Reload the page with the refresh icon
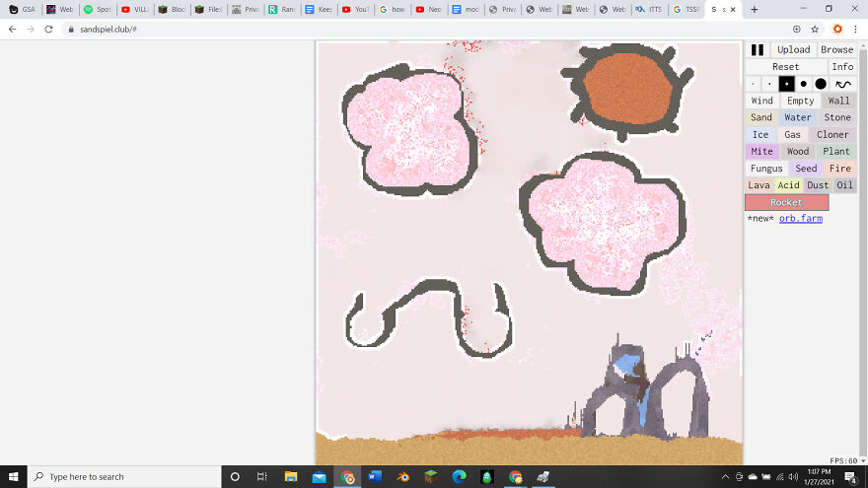 (49, 30)
